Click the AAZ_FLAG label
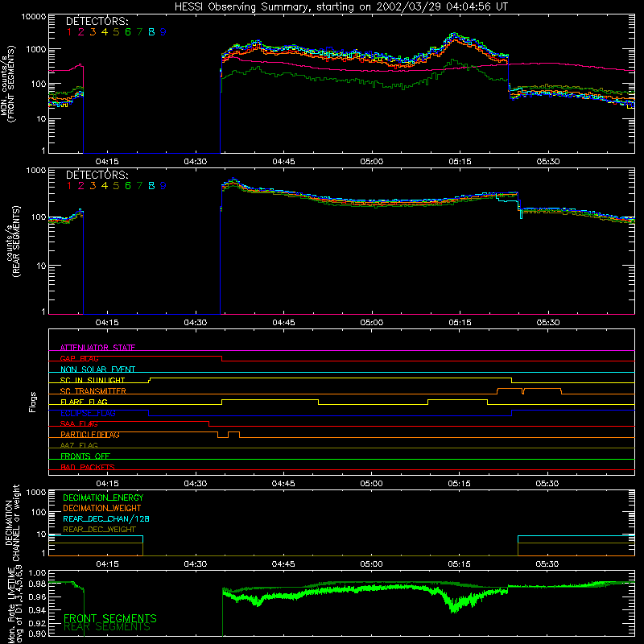644x644 pixels. (x=79, y=445)
